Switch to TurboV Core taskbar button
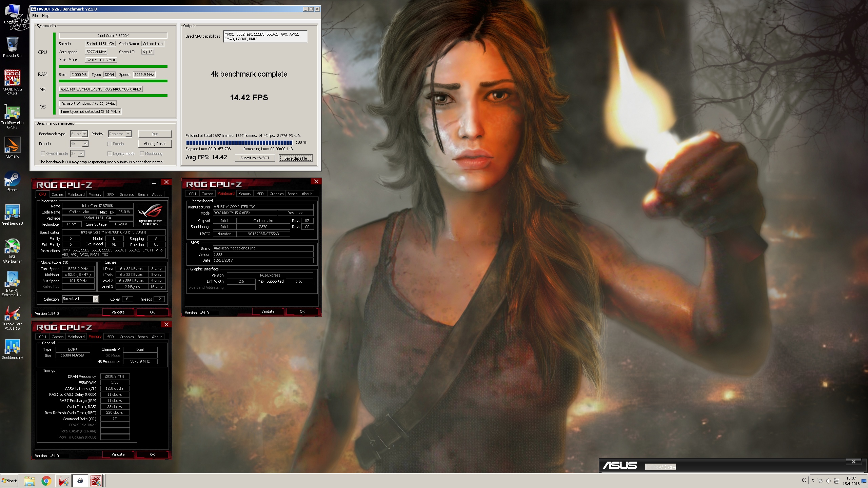Screen dimensions: 868x488 coord(63,481)
